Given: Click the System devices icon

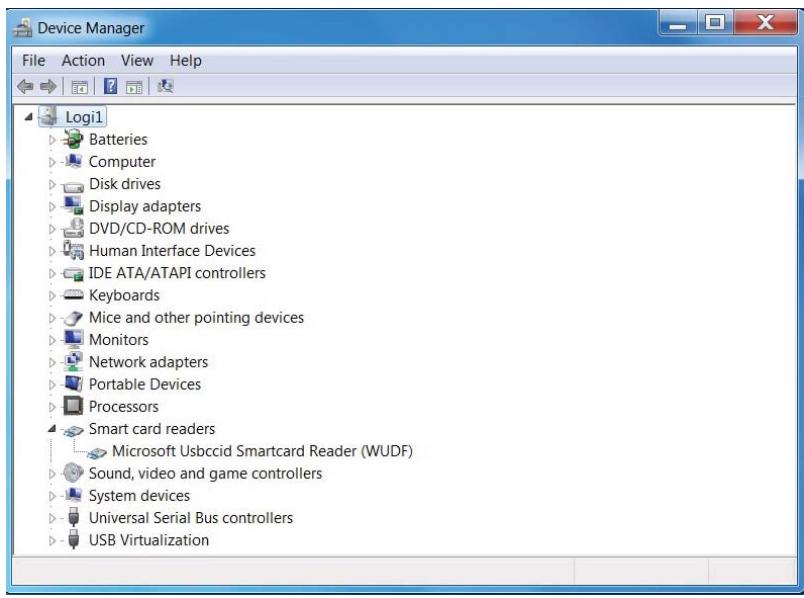Looking at the screenshot, I should click(x=73, y=495).
